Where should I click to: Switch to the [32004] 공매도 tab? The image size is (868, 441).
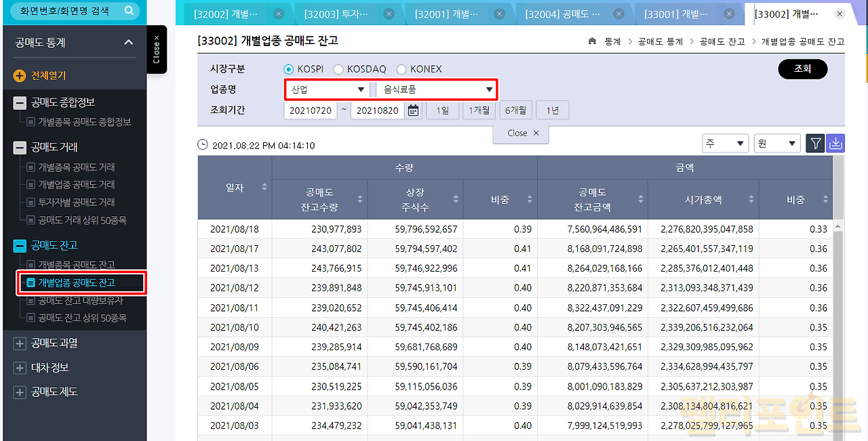coord(574,14)
